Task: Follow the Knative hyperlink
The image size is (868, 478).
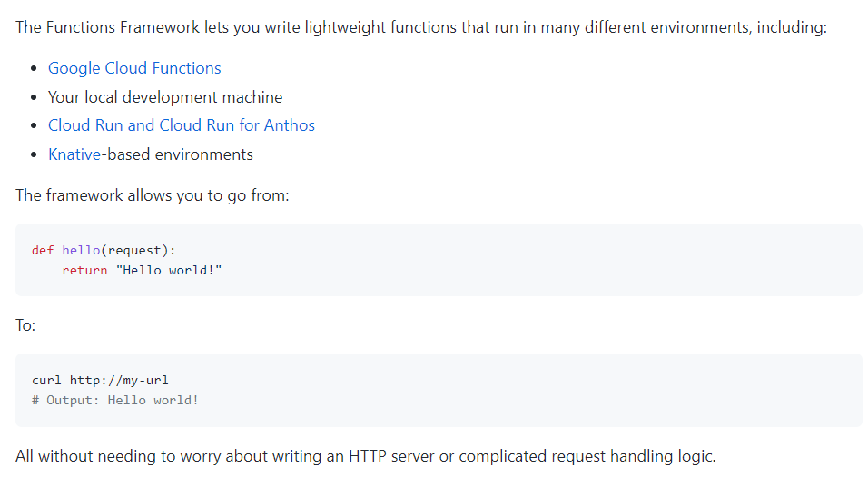Action: point(75,154)
